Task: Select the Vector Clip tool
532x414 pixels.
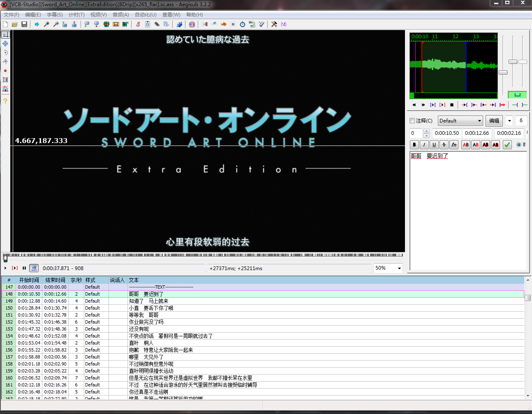Action: point(5,89)
